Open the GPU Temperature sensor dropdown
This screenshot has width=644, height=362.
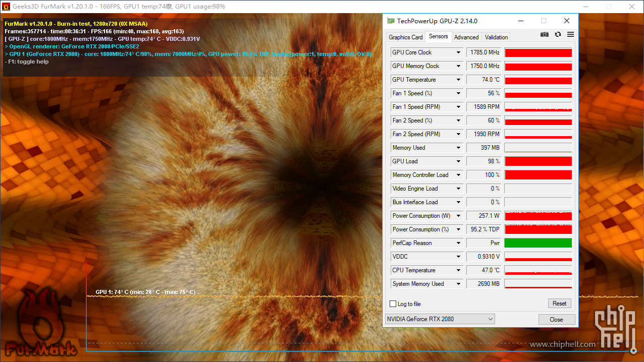[x=458, y=80]
